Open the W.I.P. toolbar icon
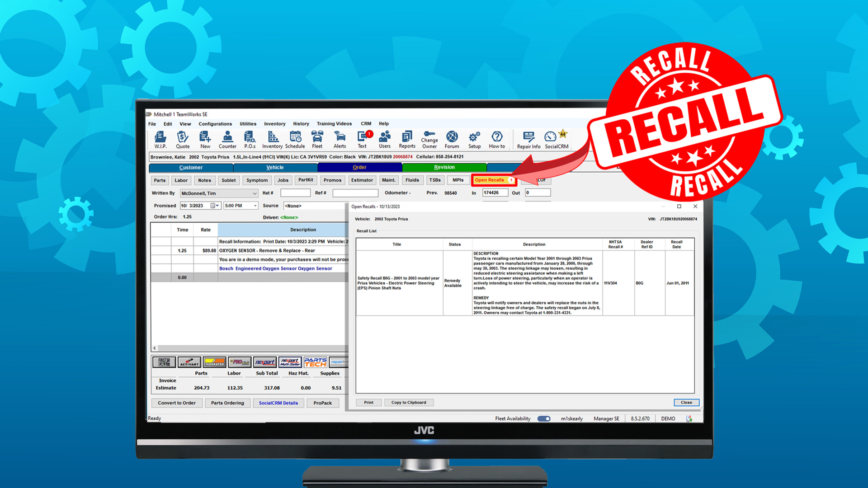The width and height of the screenshot is (868, 488). pos(160,140)
